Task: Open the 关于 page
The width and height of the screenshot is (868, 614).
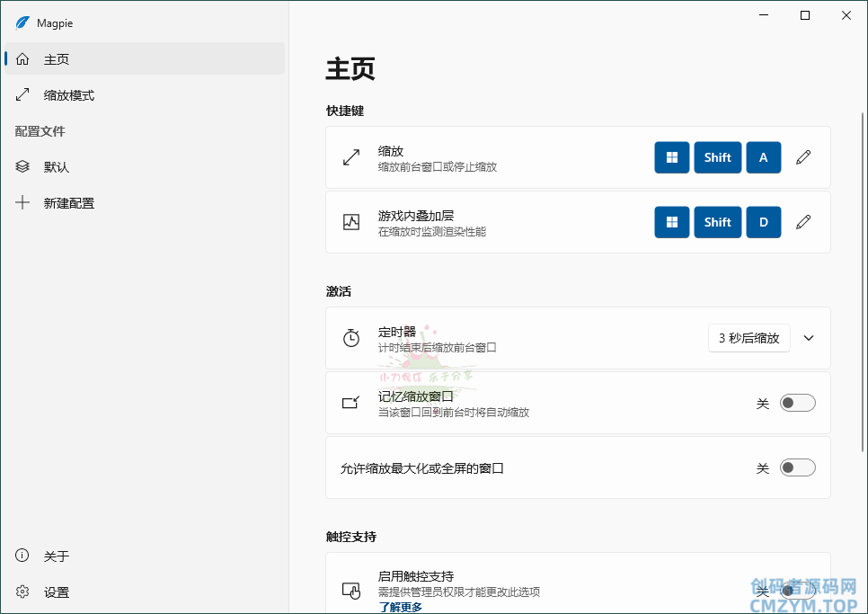Action: [57, 556]
